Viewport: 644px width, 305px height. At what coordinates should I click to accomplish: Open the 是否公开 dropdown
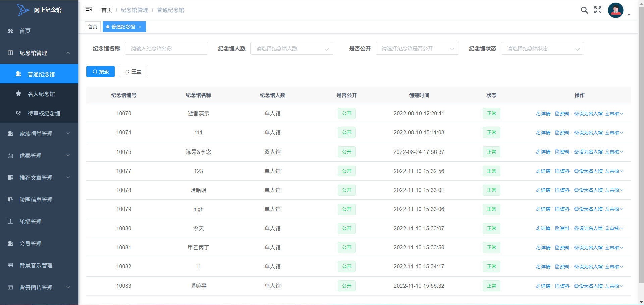tap(417, 48)
